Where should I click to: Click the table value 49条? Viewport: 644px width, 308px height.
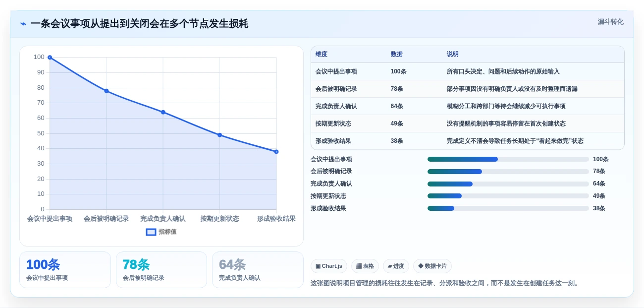[397, 123]
